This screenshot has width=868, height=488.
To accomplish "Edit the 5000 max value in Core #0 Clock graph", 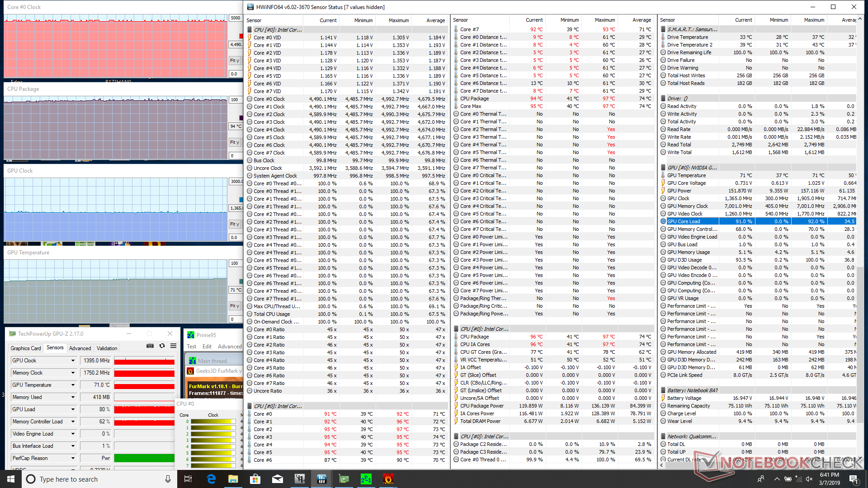I will pos(236,18).
